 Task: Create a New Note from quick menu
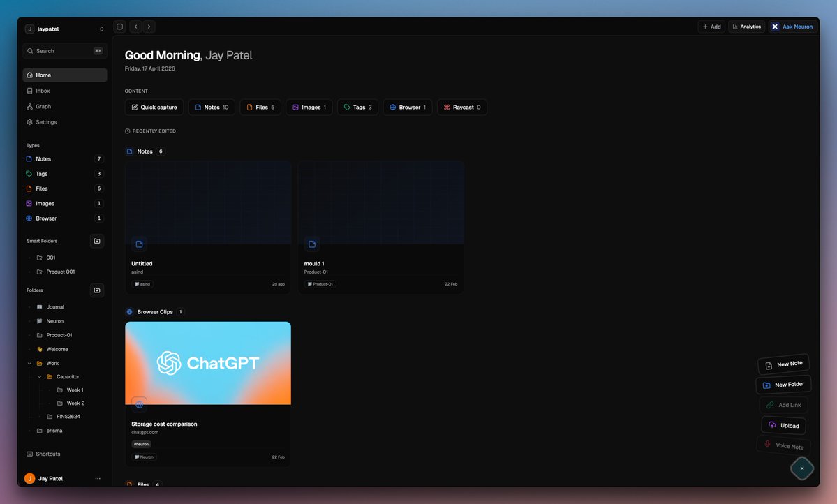784,364
